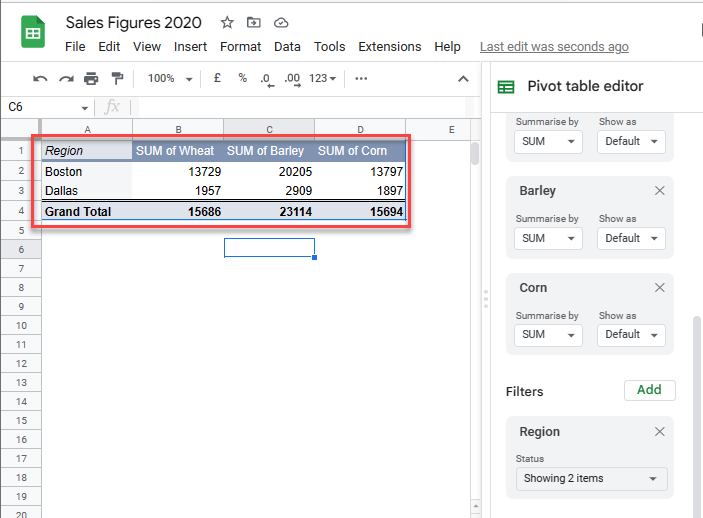
Task: Remove the Barley values field
Action: (659, 190)
